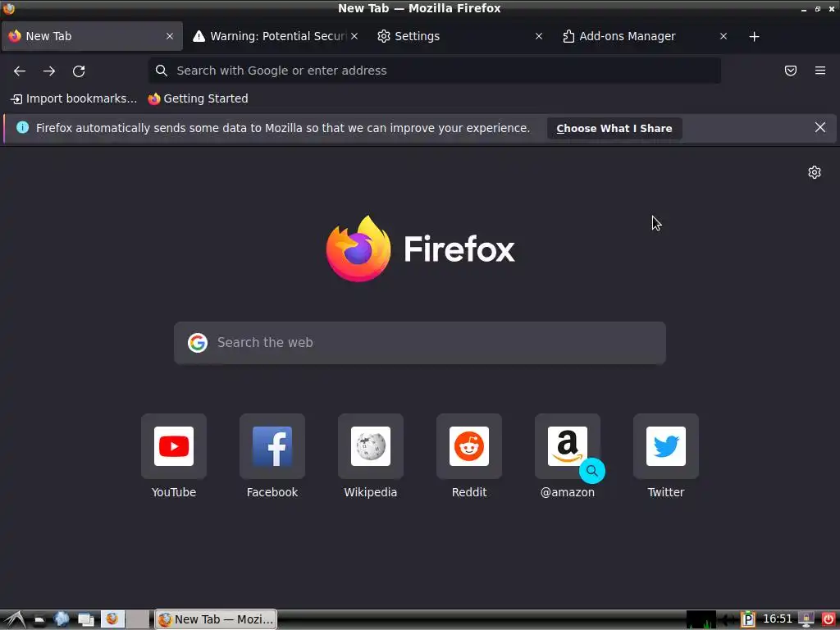Go forward using the forward arrow
840x630 pixels.
(49, 71)
